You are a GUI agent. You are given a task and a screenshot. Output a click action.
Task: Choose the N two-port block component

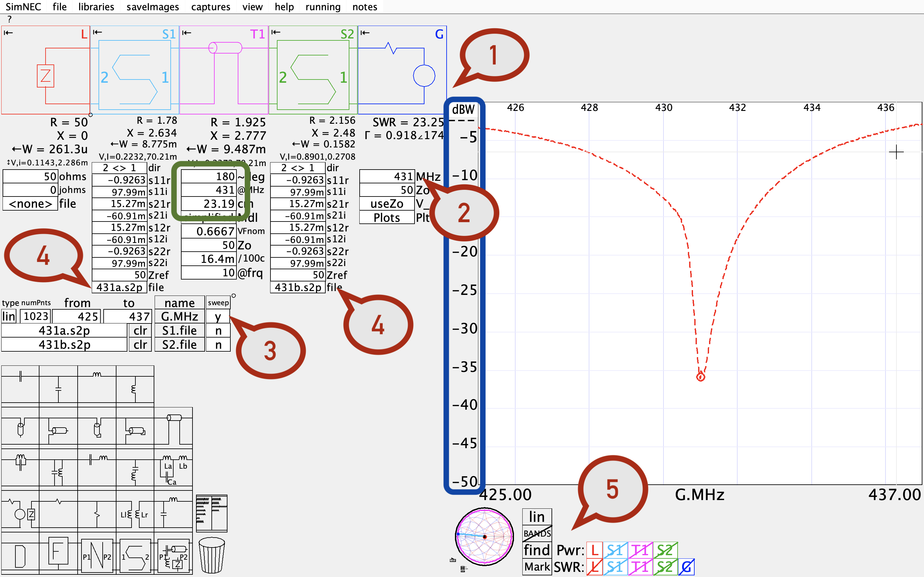[x=97, y=555]
